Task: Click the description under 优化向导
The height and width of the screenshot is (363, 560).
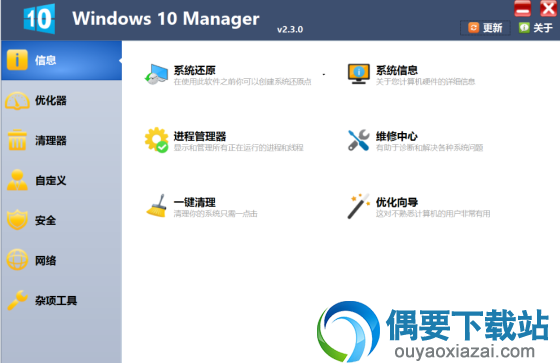Action: (433, 214)
